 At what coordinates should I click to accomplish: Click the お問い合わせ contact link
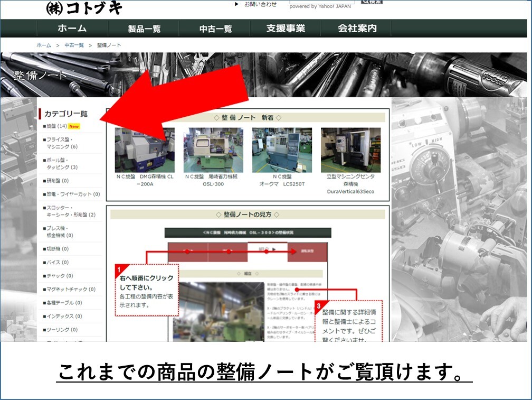coord(260,4)
